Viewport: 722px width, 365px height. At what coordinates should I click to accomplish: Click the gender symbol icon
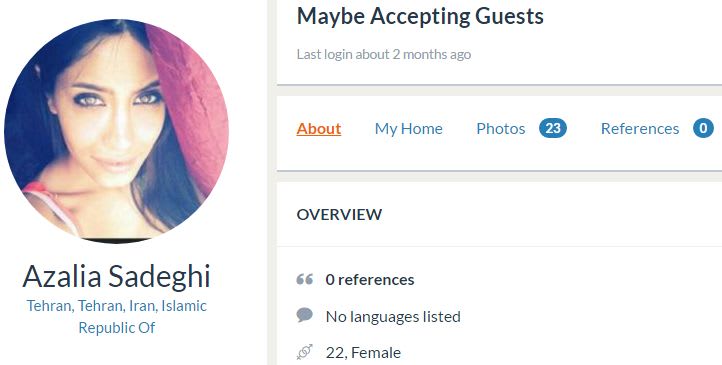click(304, 352)
